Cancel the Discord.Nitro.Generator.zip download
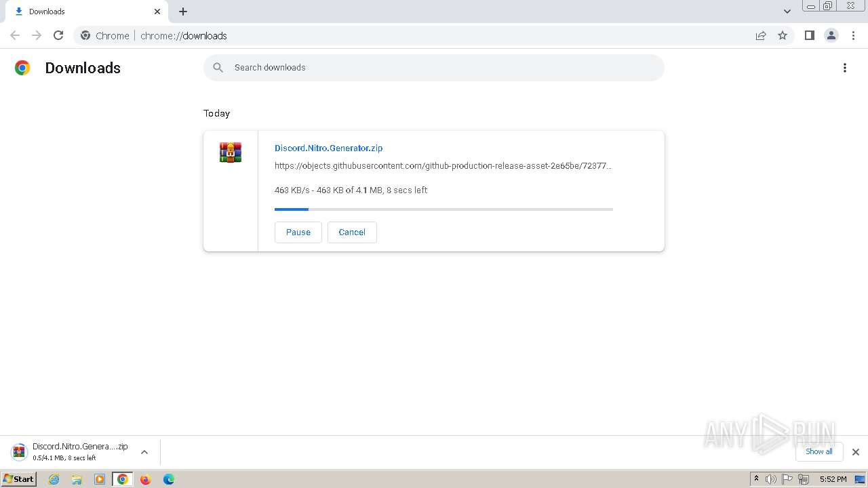This screenshot has height=488, width=868. [352, 232]
